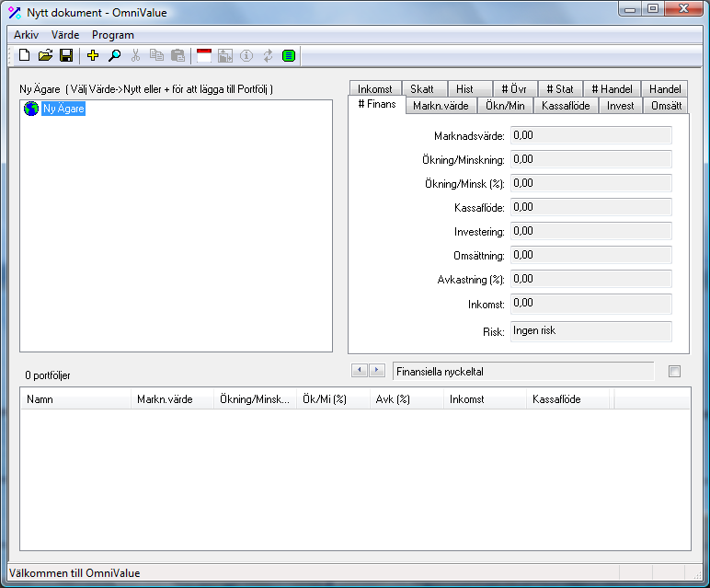Image resolution: width=710 pixels, height=588 pixels.
Task: Switch to the Omsätt tab
Action: (666, 106)
